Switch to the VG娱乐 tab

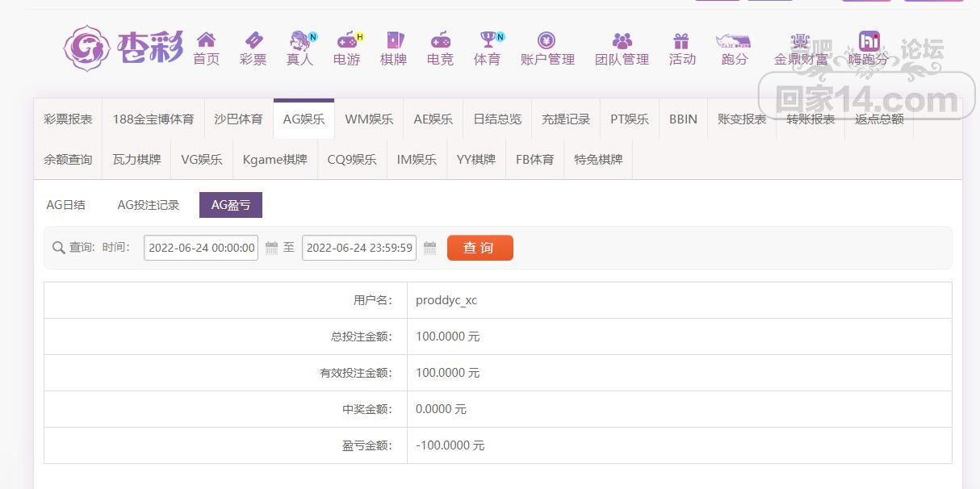[202, 159]
